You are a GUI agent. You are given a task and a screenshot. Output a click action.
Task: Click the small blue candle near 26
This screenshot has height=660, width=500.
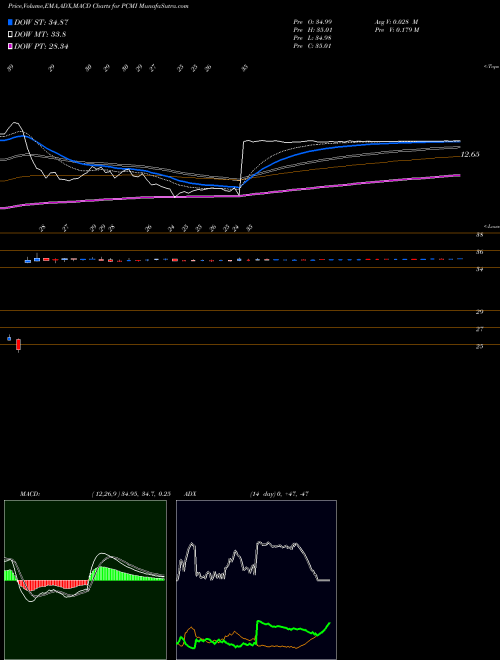pos(9,338)
